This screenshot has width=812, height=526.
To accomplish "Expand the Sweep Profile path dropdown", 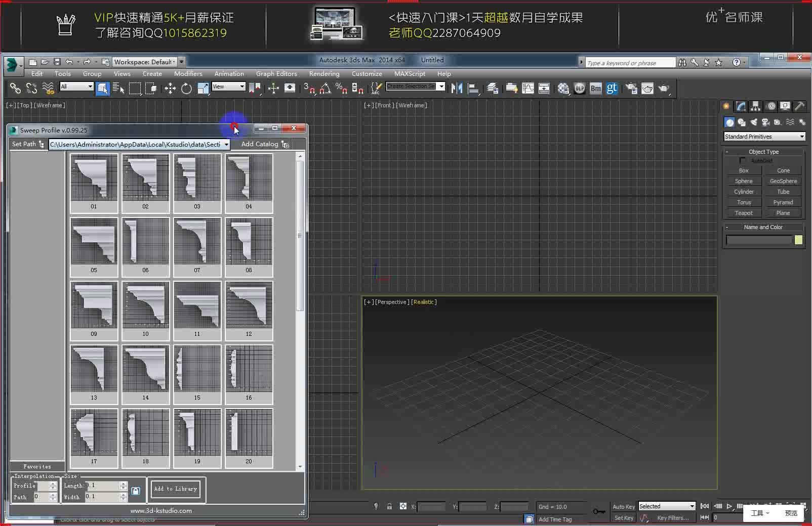I will pyautogui.click(x=226, y=144).
